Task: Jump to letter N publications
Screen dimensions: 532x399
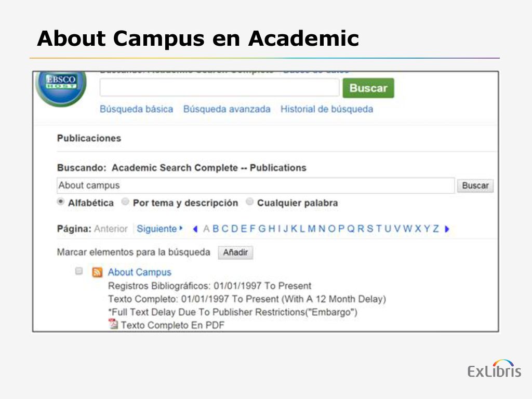Action: (322, 229)
